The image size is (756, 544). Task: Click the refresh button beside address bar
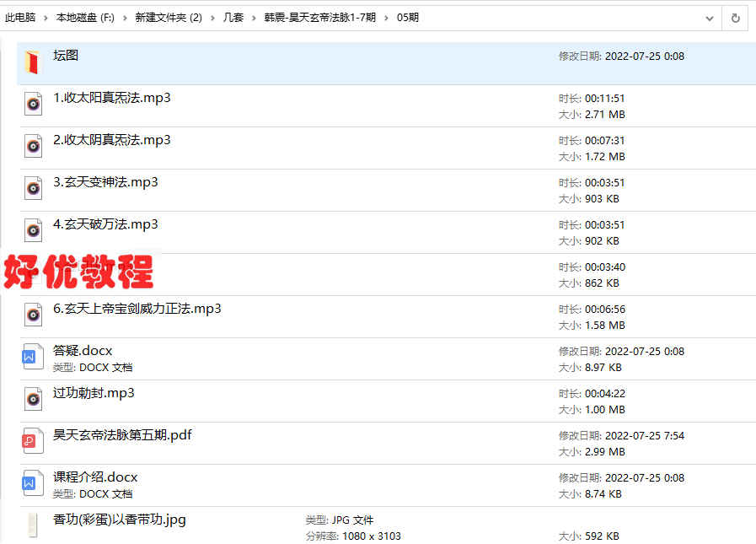coord(735,18)
